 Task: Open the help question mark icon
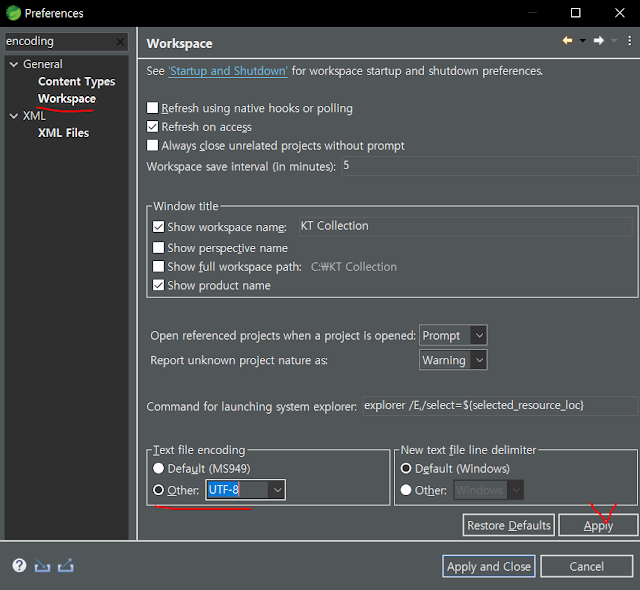[19, 565]
